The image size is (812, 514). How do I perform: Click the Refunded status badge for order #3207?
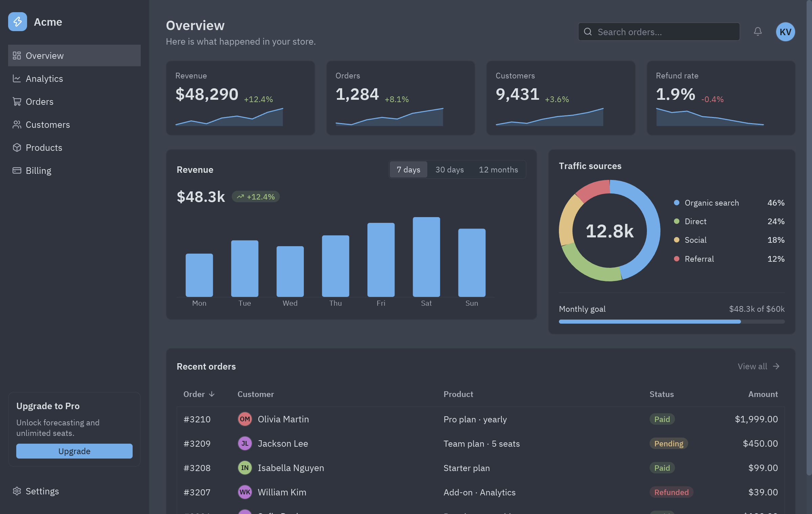click(671, 492)
